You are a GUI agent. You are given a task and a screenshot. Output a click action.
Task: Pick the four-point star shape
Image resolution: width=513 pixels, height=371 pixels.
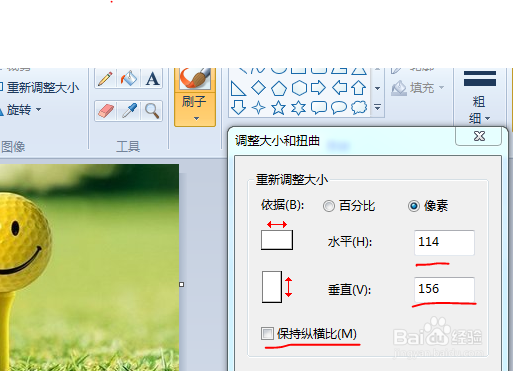(x=258, y=108)
